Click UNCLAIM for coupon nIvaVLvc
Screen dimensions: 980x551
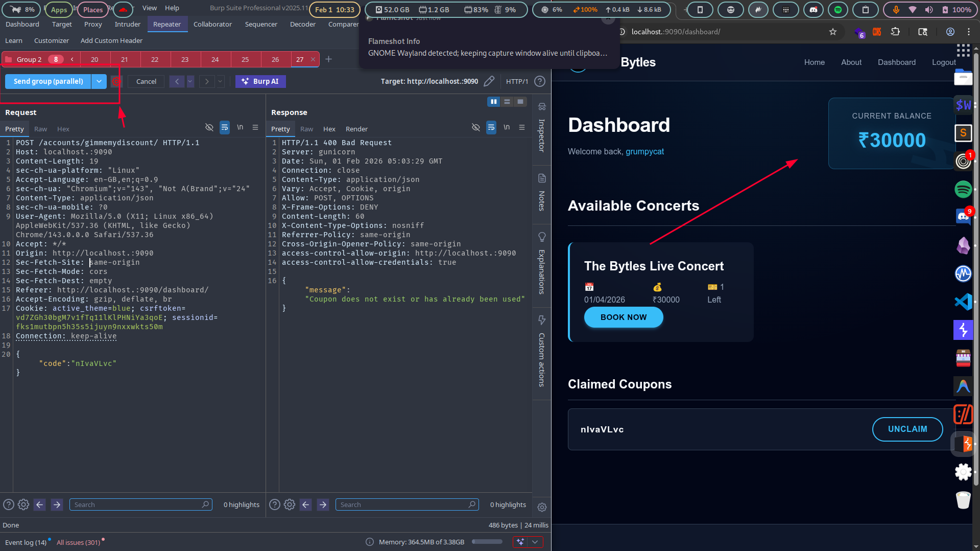coord(907,429)
